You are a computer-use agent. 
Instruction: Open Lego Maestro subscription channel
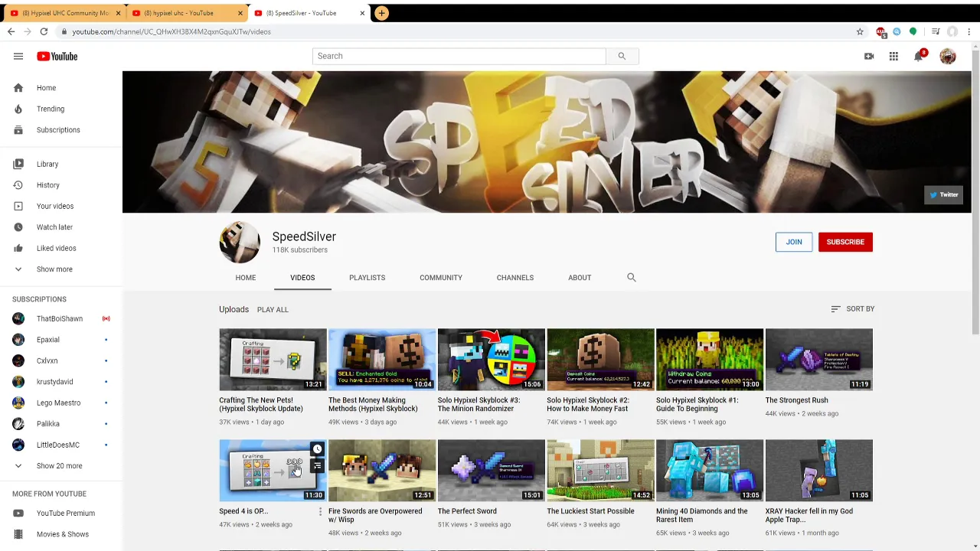(x=61, y=403)
